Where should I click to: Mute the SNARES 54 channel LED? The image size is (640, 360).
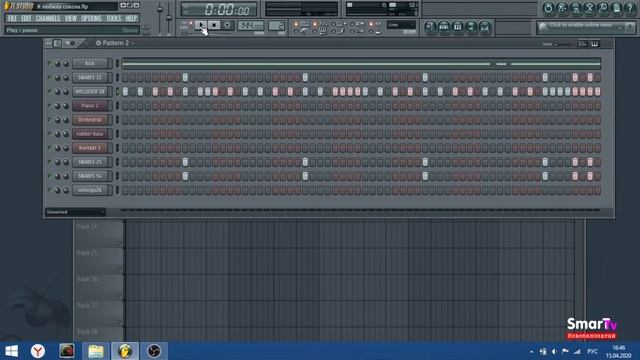coord(49,176)
